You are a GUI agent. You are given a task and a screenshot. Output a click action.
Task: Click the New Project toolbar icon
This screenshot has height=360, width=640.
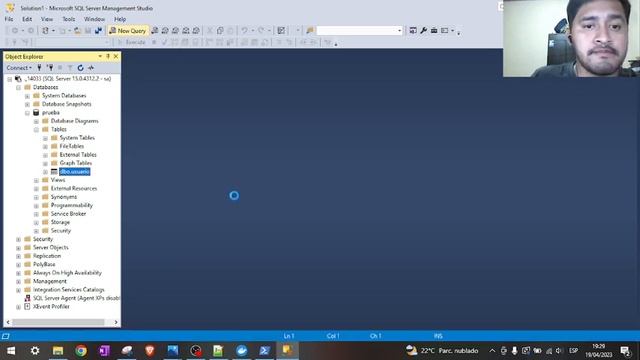45,31
